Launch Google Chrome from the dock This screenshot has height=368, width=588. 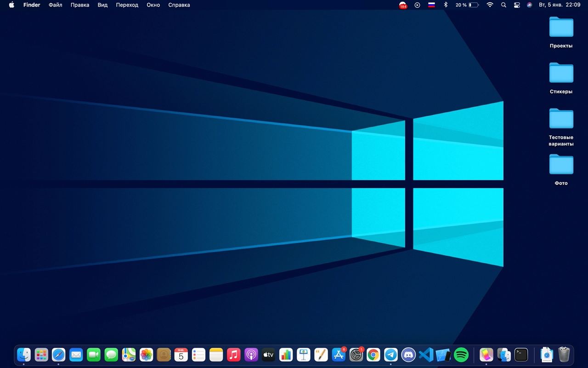click(x=373, y=355)
